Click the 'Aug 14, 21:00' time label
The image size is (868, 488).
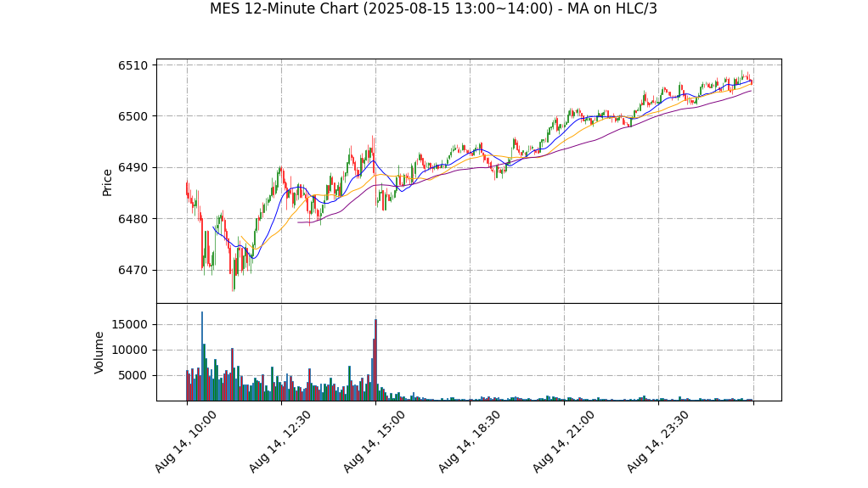564,441
